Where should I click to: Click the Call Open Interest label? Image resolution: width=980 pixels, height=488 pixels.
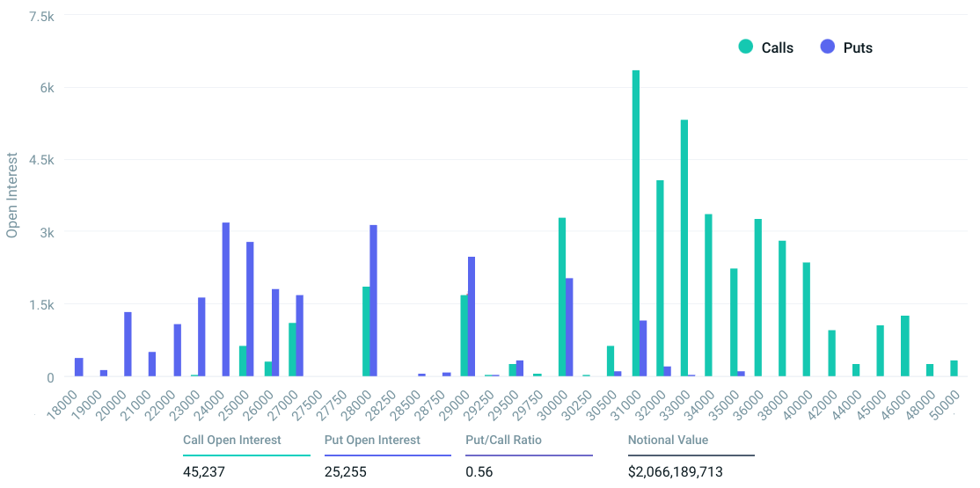coord(231,440)
